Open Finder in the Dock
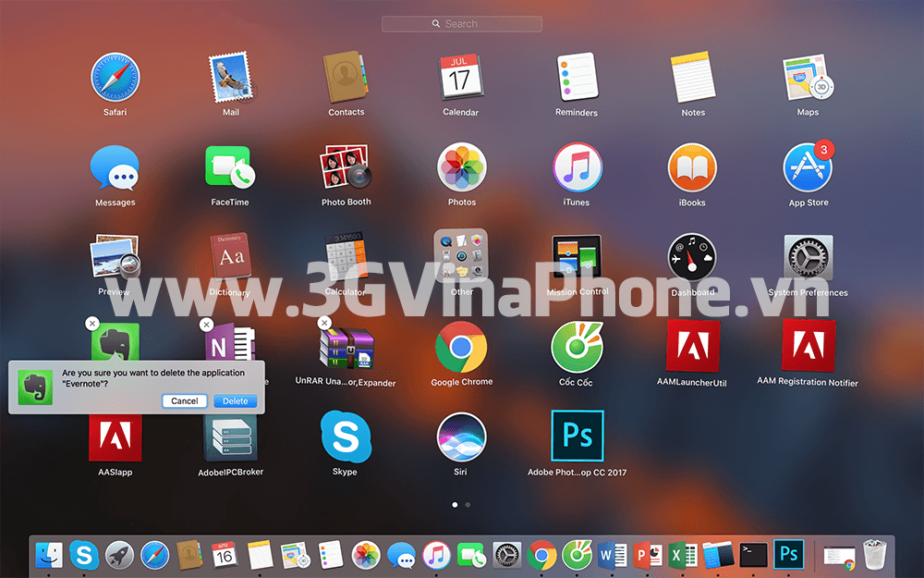 coord(49,555)
